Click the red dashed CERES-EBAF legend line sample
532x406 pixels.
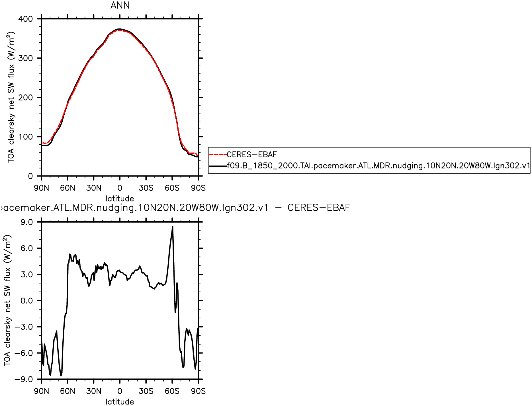[218, 154]
